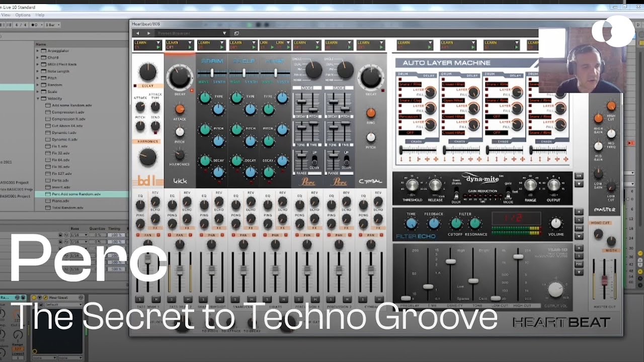The width and height of the screenshot is (644, 362).
Task: Click the bd1 ATTACK TYPE knob
Action: pyautogui.click(x=155, y=107)
